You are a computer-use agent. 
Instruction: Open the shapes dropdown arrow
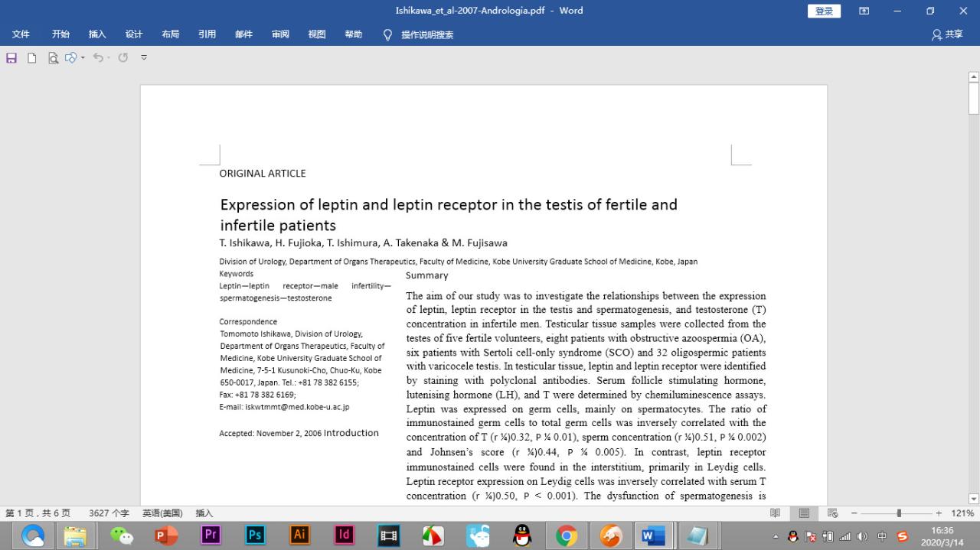[x=83, y=58]
